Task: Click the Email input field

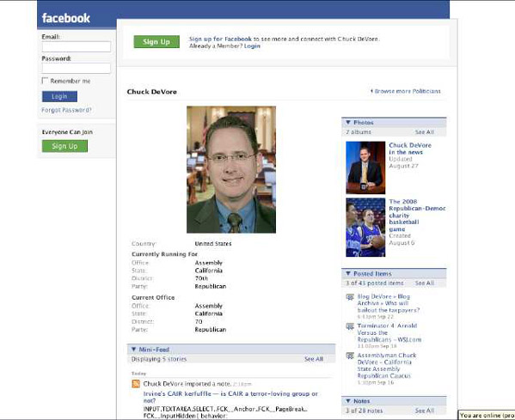Action: tap(77, 46)
